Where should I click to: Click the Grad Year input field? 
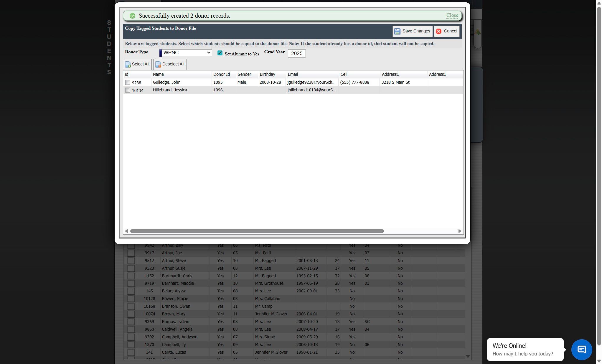296,53
